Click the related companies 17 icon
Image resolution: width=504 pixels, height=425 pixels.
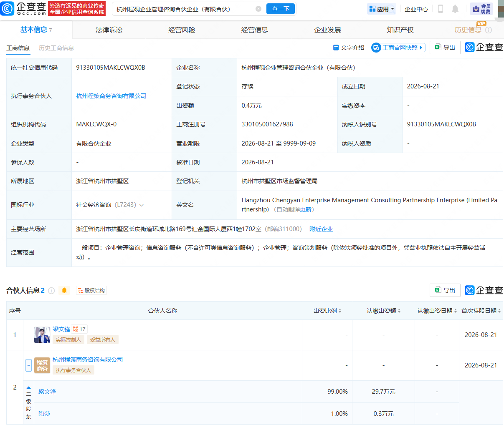(x=79, y=329)
